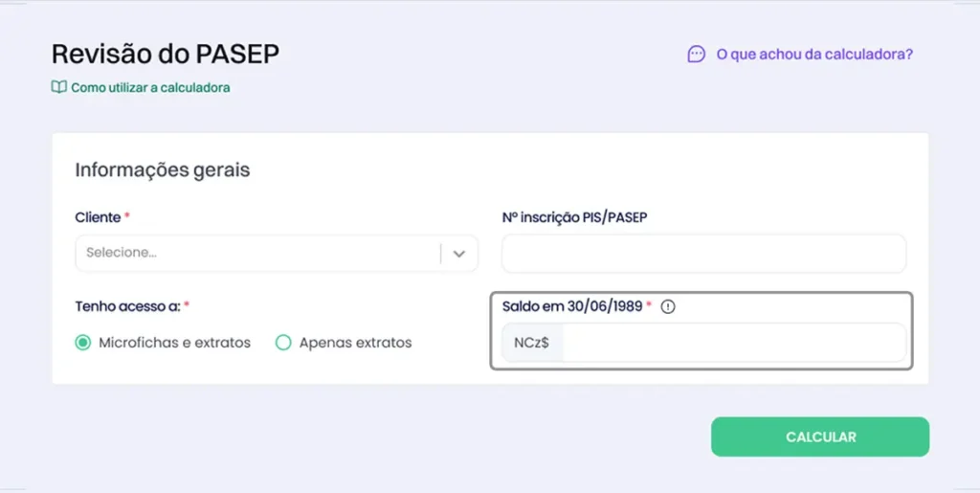Click the "Nº inscrição PIS/PASEP" label text
The height and width of the screenshot is (493, 980).
[574, 217]
